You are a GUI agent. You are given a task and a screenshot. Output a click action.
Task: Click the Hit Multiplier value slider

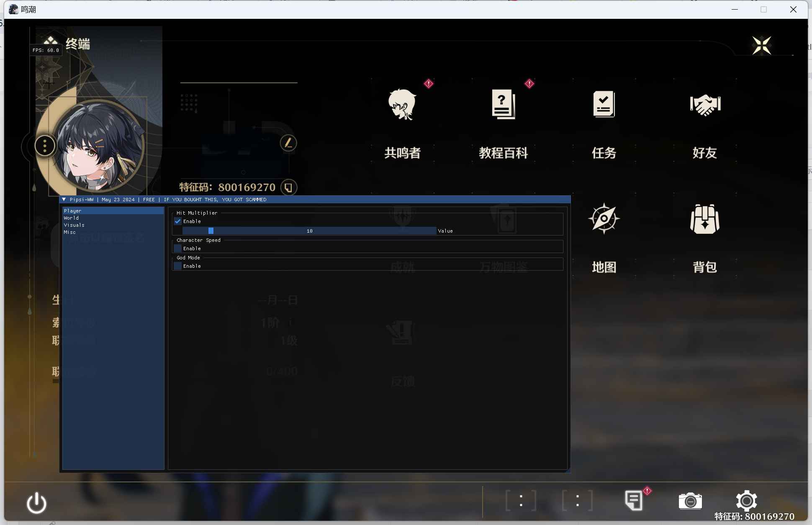[309, 231]
